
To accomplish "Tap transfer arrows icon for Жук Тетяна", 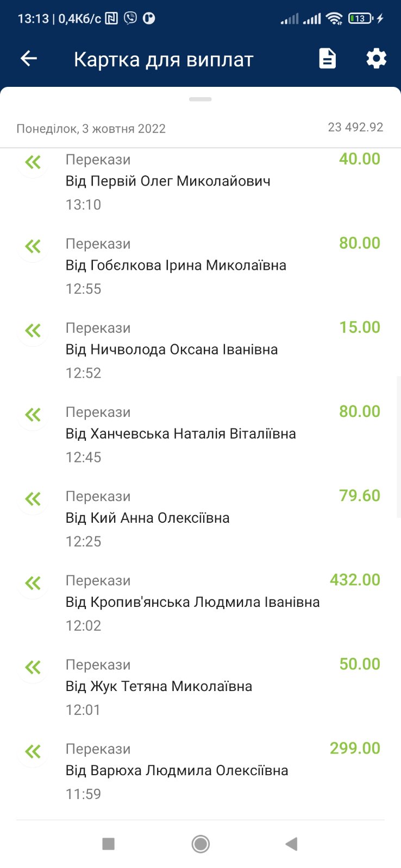I will click(x=33, y=667).
